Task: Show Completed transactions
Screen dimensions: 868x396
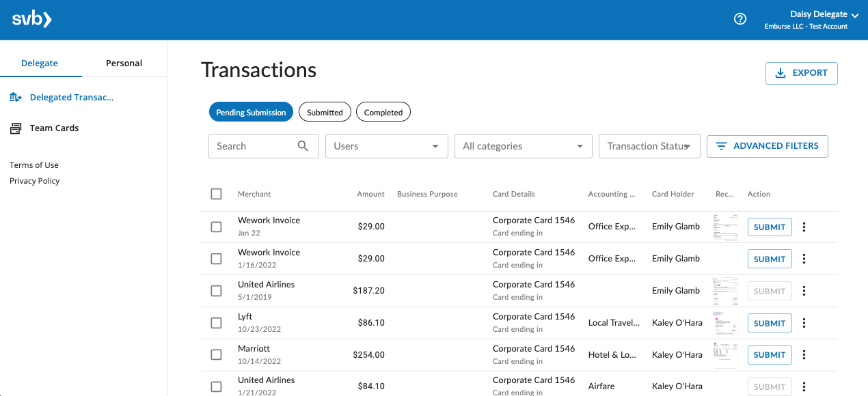Action: pos(383,113)
